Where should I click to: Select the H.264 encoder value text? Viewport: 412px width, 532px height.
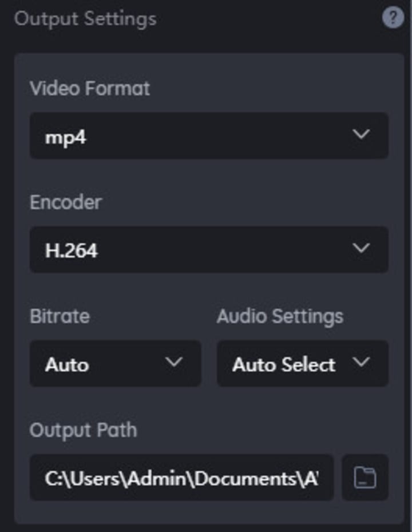pos(72,251)
